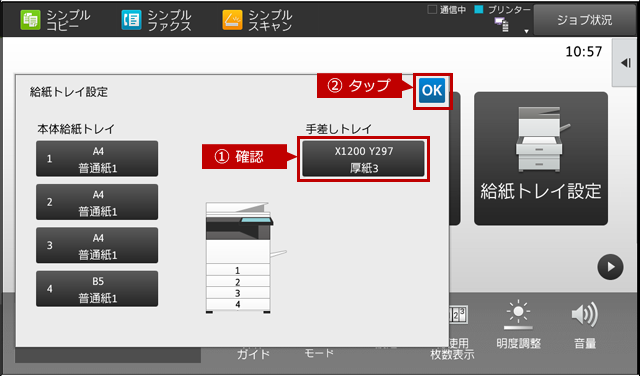The image size is (640, 376).
Task: Select tray 1 A4 普通紙1
Action: (x=97, y=159)
